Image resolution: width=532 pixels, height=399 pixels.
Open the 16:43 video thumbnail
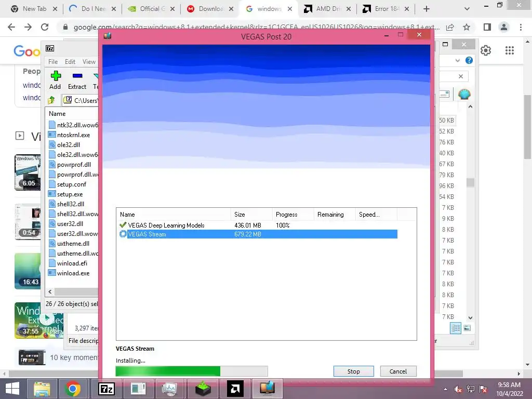(28, 271)
